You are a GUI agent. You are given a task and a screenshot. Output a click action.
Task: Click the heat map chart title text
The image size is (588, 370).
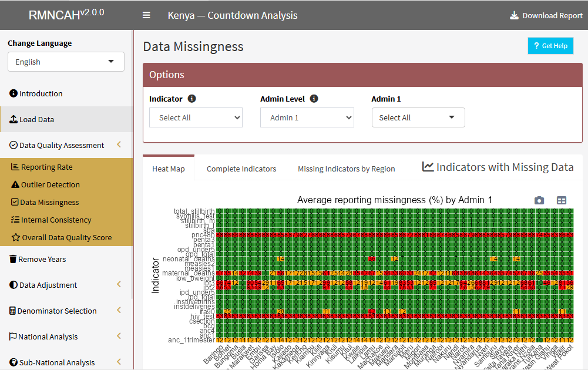[395, 200]
